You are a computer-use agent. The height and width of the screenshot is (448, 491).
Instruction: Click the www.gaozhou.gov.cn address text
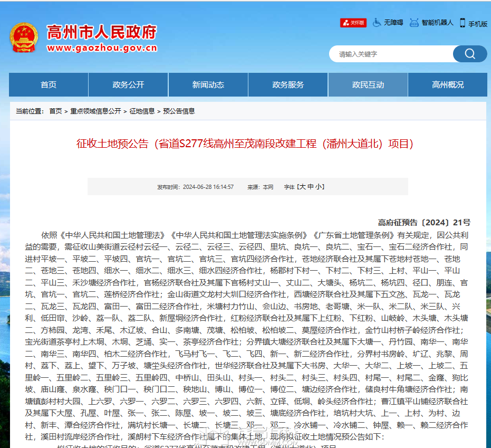point(102,48)
